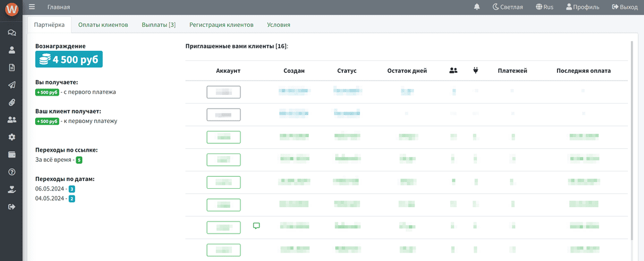The width and height of the screenshot is (644, 261).
Task: Click the hand-with-heart icon in the sidebar
Action: click(11, 189)
